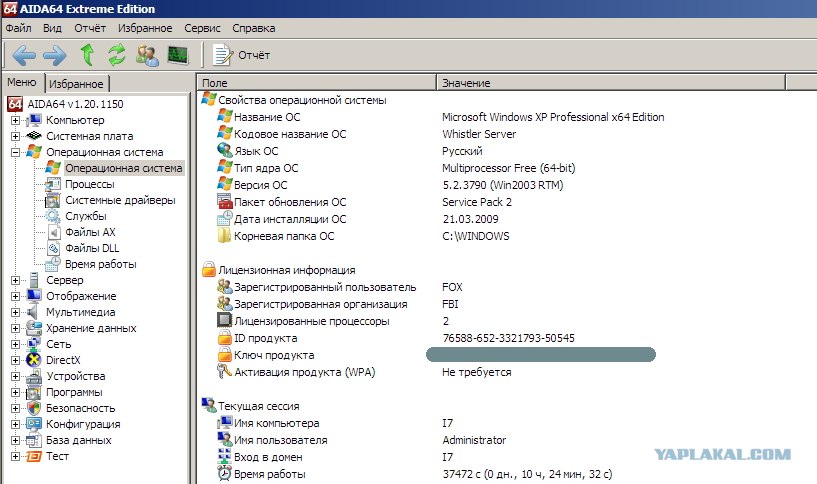Open the Справка menu

point(254,28)
